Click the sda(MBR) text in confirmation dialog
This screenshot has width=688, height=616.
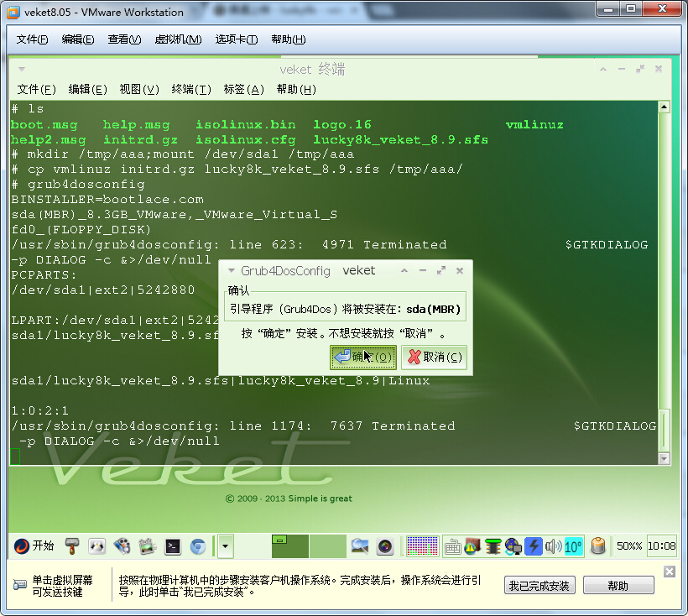433,310
